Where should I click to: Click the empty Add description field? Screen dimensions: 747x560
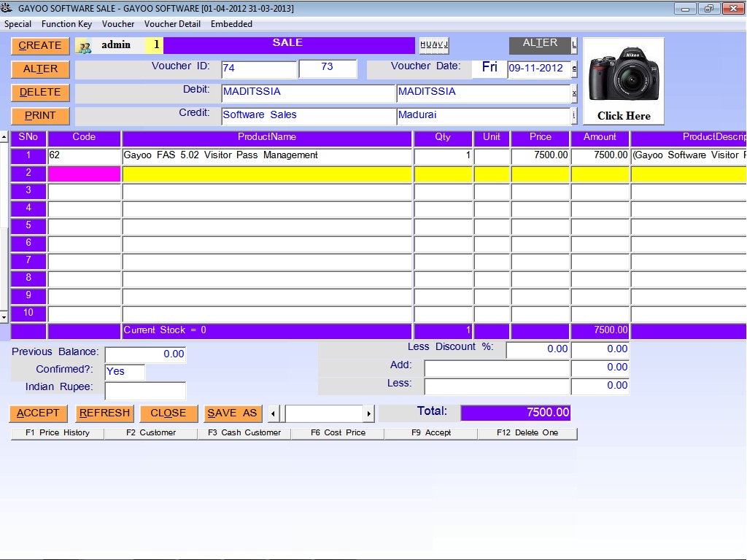tap(498, 368)
